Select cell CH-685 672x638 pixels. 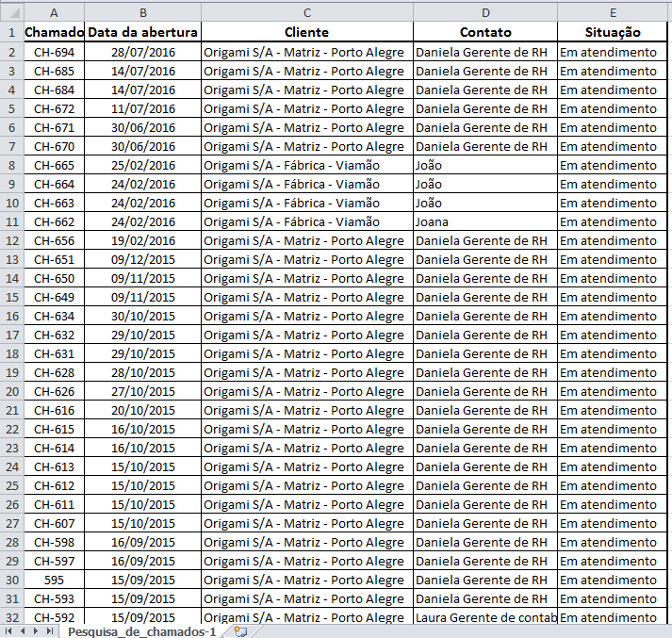(x=54, y=71)
